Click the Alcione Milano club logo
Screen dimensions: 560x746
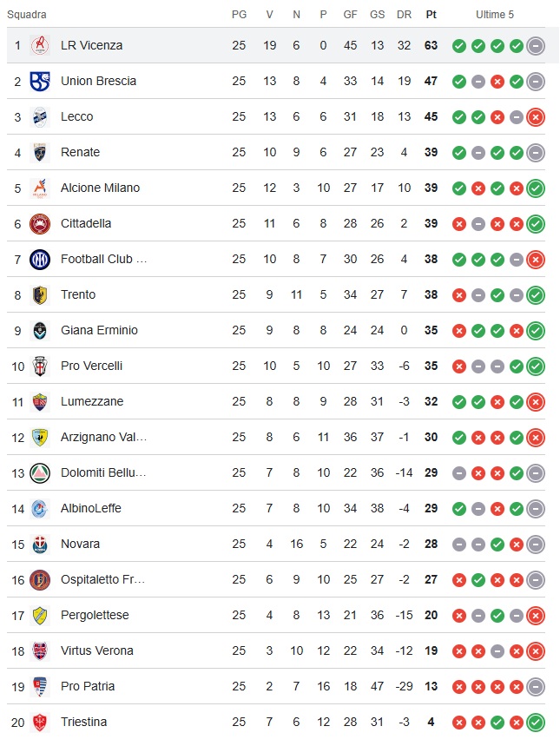40,188
